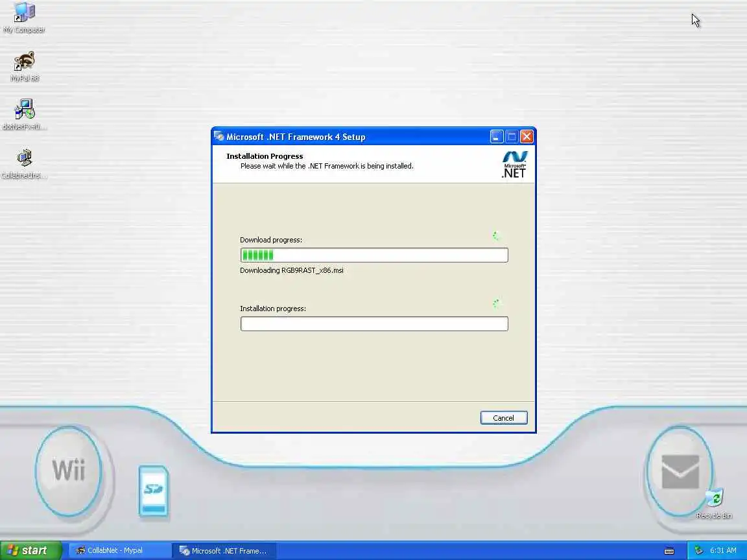Click the 'Installation progress:' label
Viewport: 747px width, 560px height.
[x=273, y=309]
